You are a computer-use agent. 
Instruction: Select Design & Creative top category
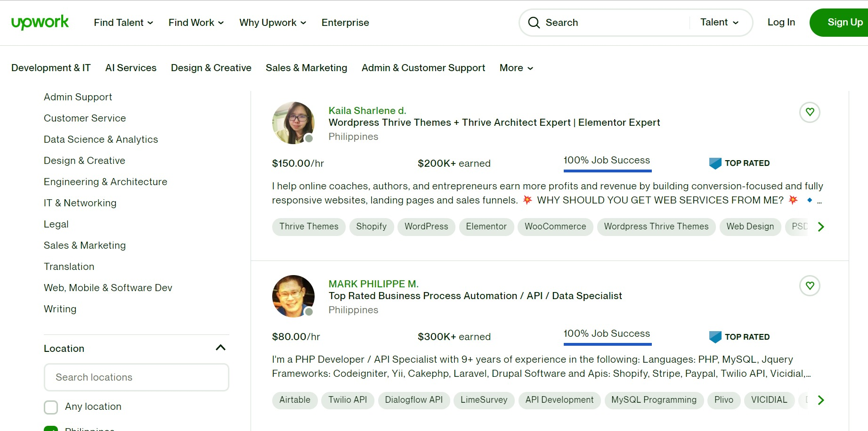[211, 68]
